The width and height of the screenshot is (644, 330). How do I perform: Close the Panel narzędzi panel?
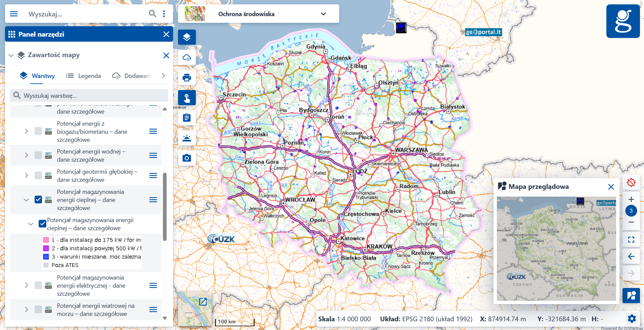(166, 34)
